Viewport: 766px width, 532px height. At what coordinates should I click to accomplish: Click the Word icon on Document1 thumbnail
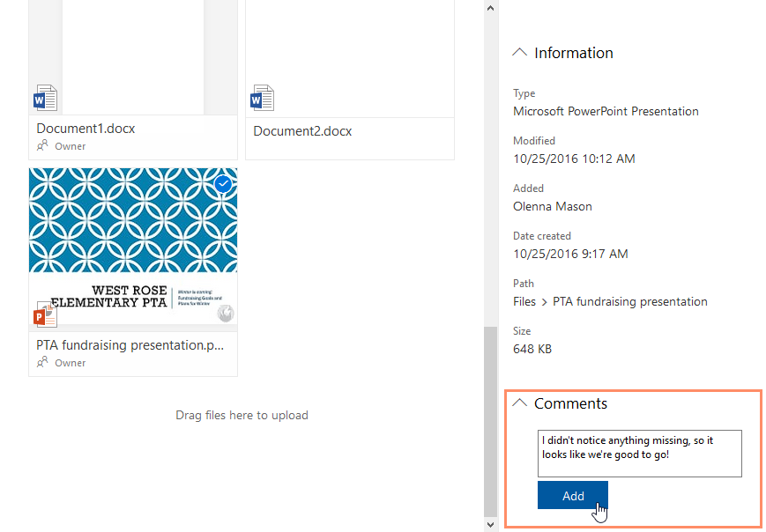[45, 98]
